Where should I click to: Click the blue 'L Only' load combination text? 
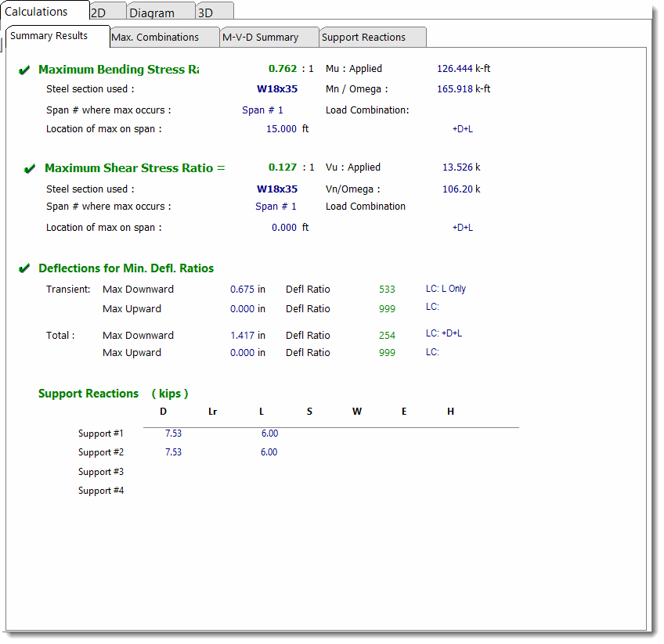(x=453, y=289)
